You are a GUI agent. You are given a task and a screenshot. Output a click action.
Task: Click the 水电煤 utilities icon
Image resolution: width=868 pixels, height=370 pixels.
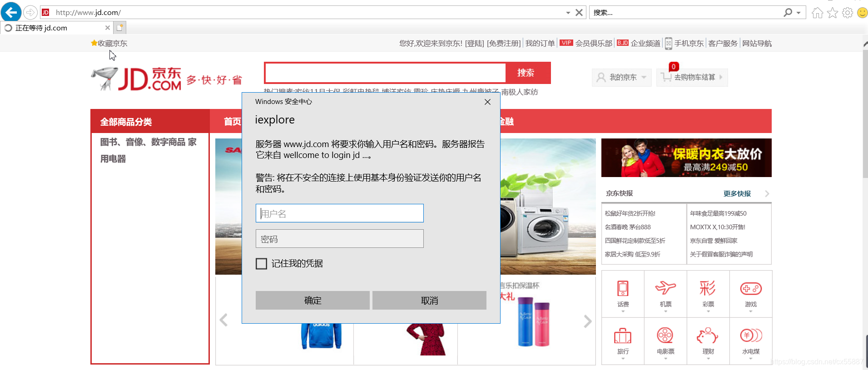point(751,335)
